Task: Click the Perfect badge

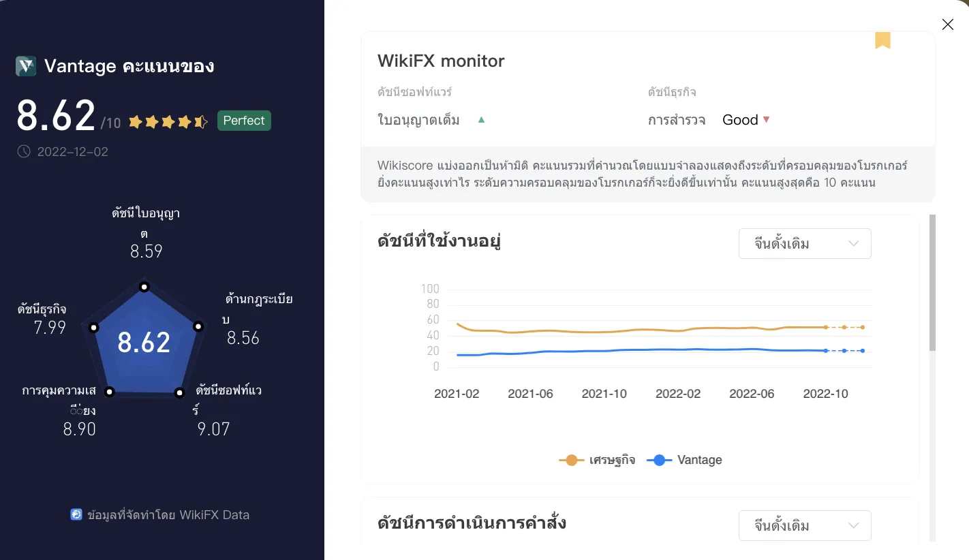Action: pos(244,121)
